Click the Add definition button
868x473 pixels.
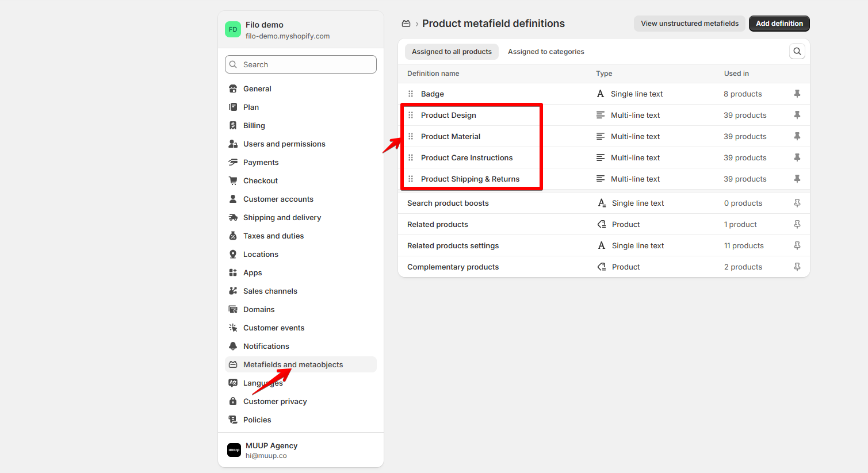point(779,24)
